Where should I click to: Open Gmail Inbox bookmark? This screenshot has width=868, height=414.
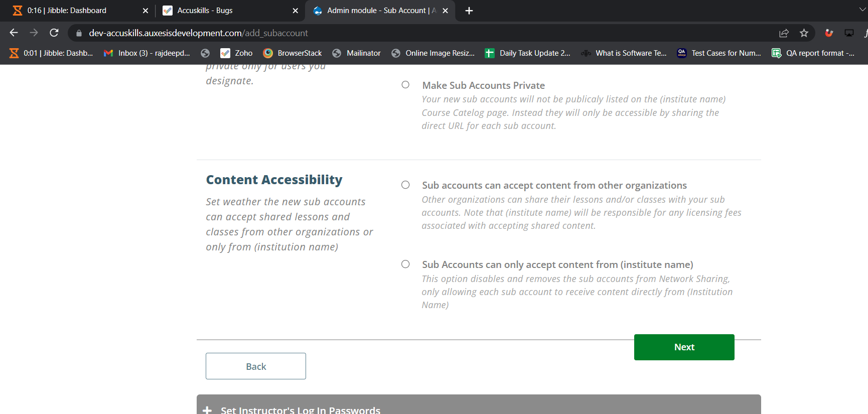147,53
